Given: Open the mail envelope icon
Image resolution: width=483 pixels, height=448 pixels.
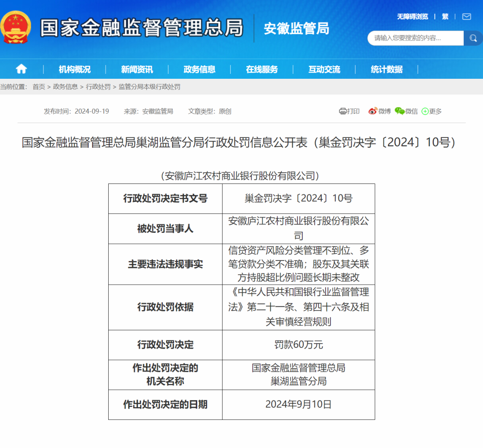Looking at the screenshot, I should pyautogui.click(x=466, y=17).
